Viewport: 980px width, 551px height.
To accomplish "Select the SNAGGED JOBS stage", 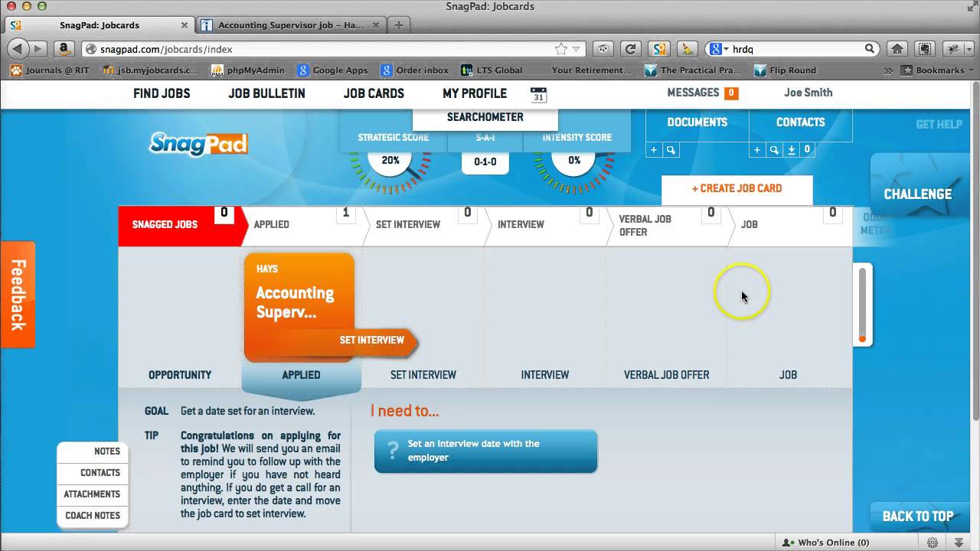I will pyautogui.click(x=181, y=225).
